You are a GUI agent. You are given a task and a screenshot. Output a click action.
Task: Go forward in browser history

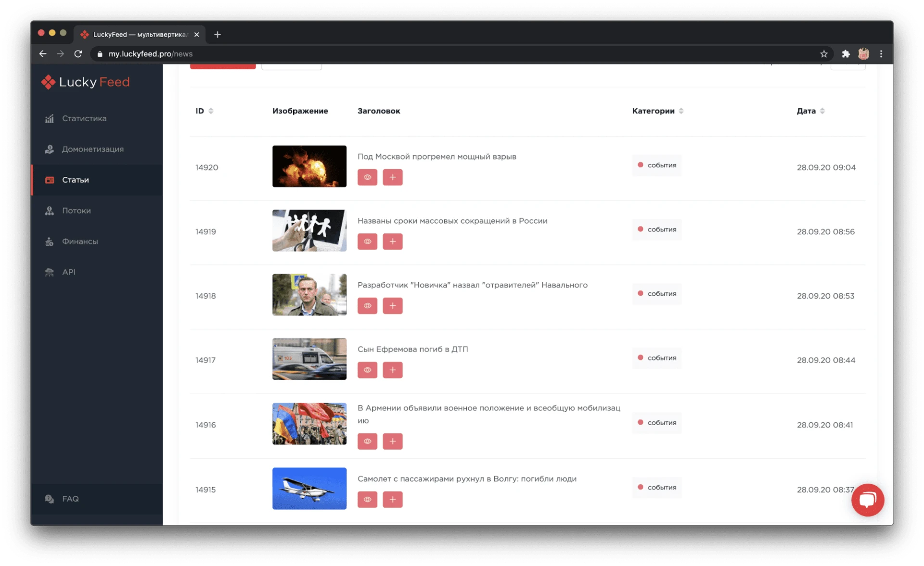point(60,54)
